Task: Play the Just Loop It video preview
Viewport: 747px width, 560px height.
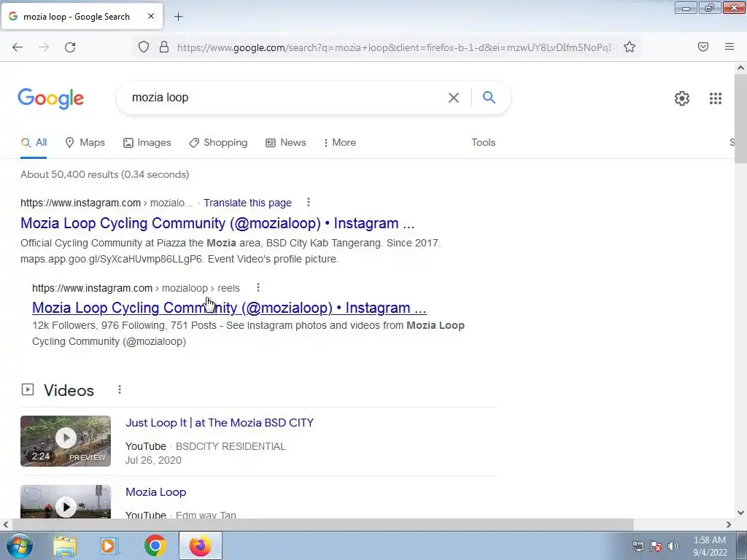Action: tap(66, 441)
